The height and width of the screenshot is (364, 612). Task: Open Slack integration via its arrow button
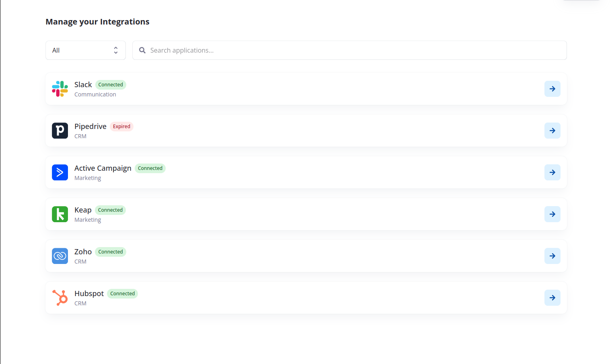point(552,89)
